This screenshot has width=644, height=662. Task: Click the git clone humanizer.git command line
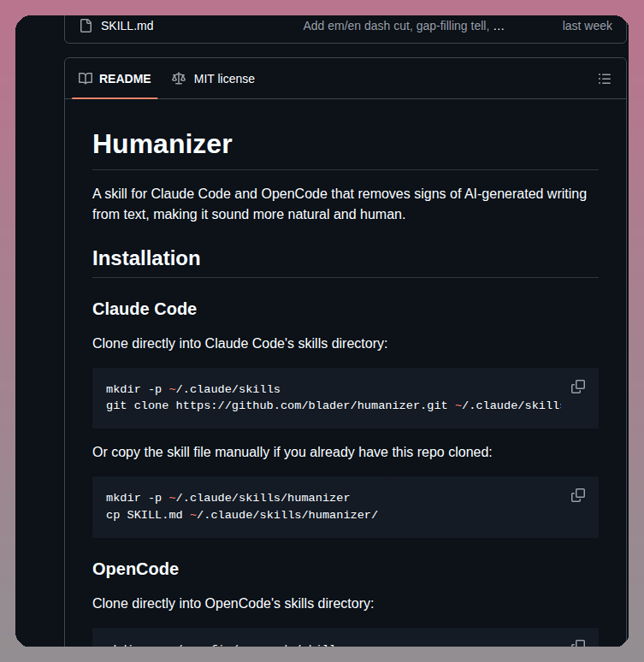[334, 405]
